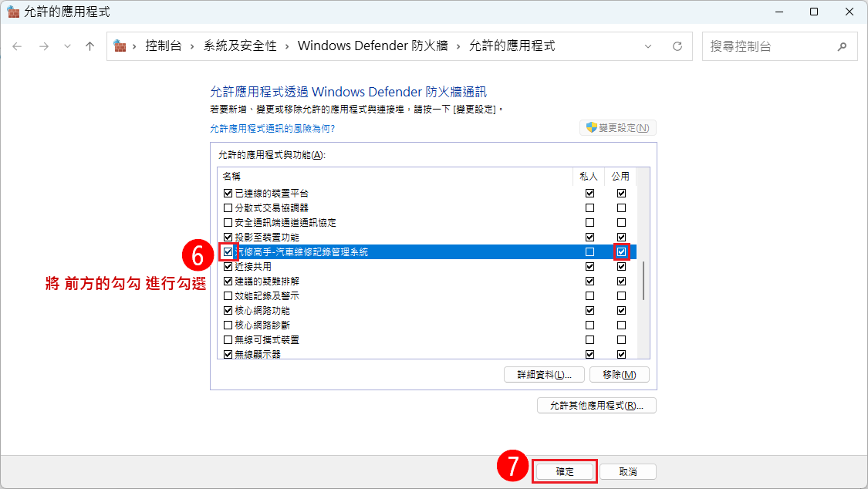The height and width of the screenshot is (489, 868).
Task: Open 允許應用程式通訊的風險為何 link
Action: coord(272,128)
